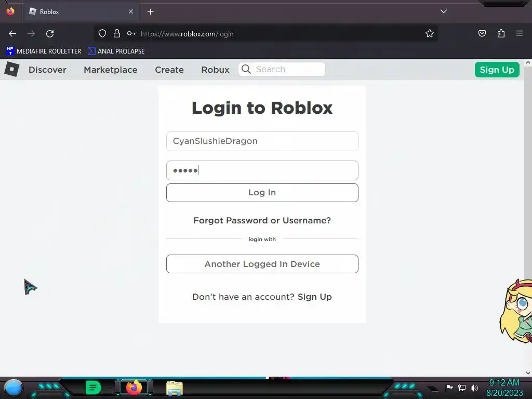Click the Roblox logo icon
Image resolution: width=532 pixels, height=399 pixels.
[12, 69]
